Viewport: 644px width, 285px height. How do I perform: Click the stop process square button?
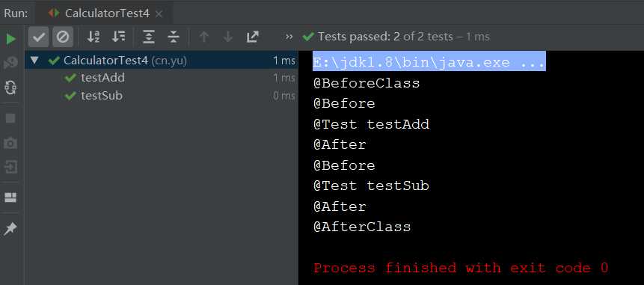click(10, 118)
